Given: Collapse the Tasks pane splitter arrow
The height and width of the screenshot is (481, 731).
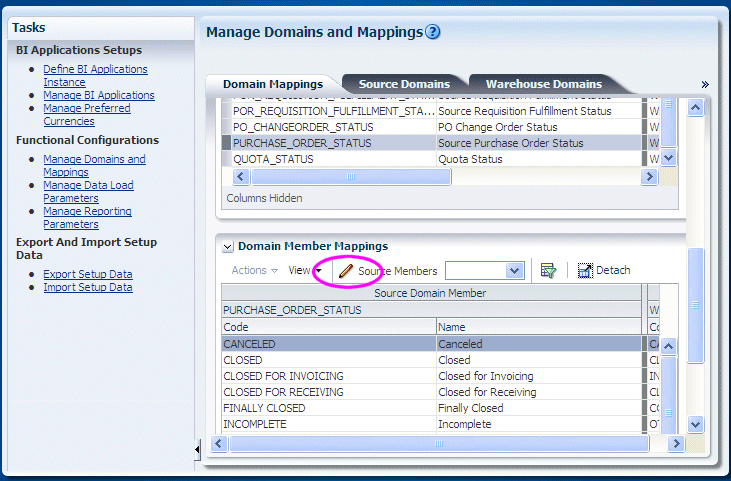Looking at the screenshot, I should point(197,449).
